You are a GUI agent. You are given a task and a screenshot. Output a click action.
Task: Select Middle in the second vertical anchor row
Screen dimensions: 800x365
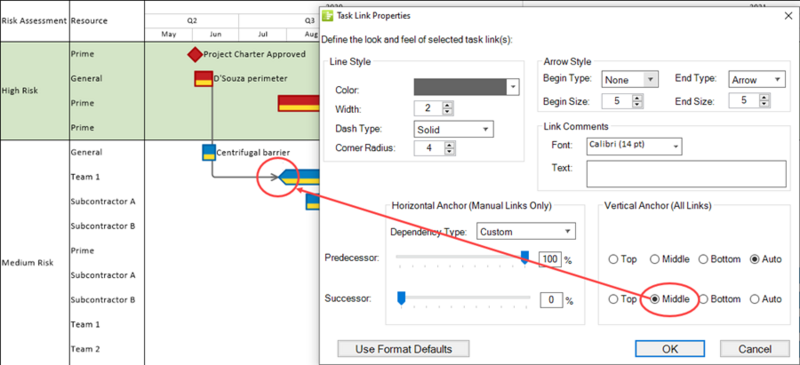pos(670,299)
